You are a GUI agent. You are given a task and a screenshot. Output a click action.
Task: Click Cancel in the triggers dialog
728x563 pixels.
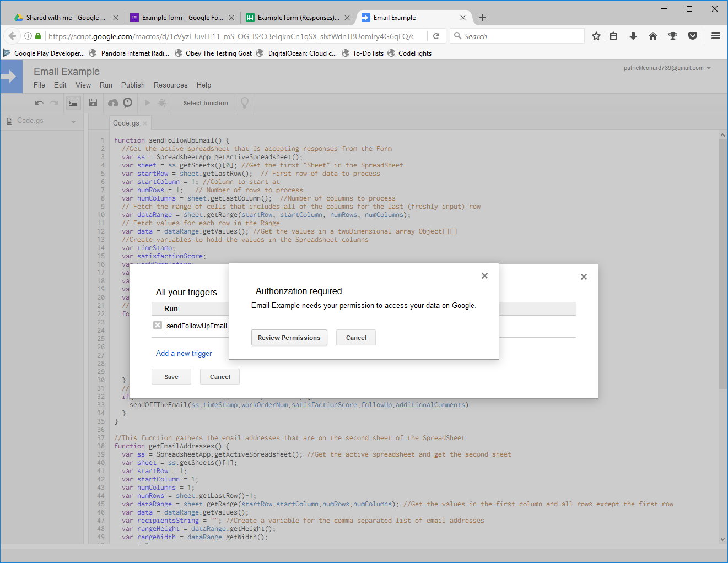[220, 377]
